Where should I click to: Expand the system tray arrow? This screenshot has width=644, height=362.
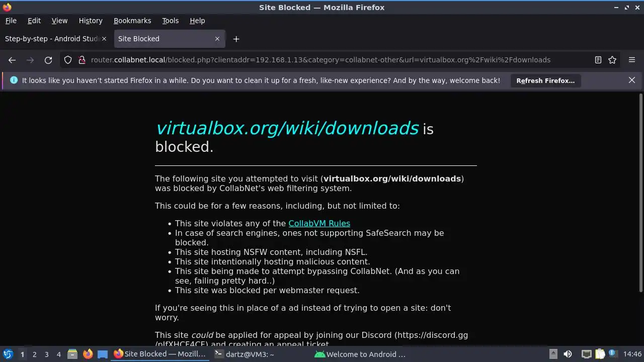tap(553, 354)
